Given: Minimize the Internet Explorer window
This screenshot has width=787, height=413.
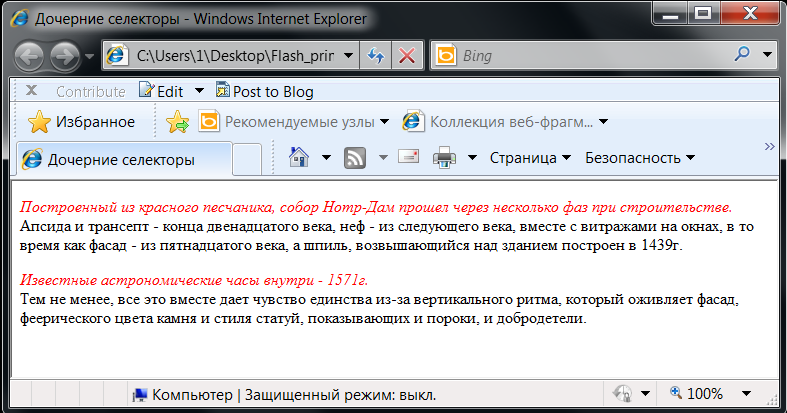Looking at the screenshot, I should [x=670, y=14].
